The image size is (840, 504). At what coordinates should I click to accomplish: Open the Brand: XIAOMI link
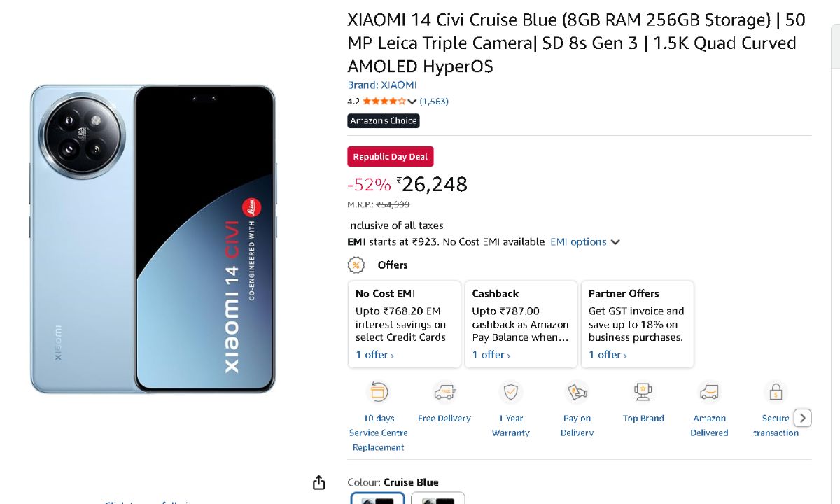click(x=381, y=85)
